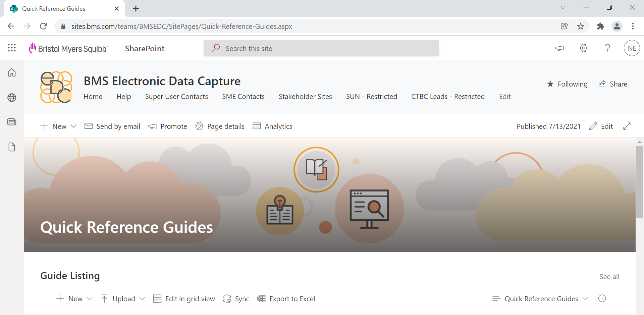The height and width of the screenshot is (315, 644).
Task: Open the SharePoint settings gear
Action: pyautogui.click(x=584, y=48)
